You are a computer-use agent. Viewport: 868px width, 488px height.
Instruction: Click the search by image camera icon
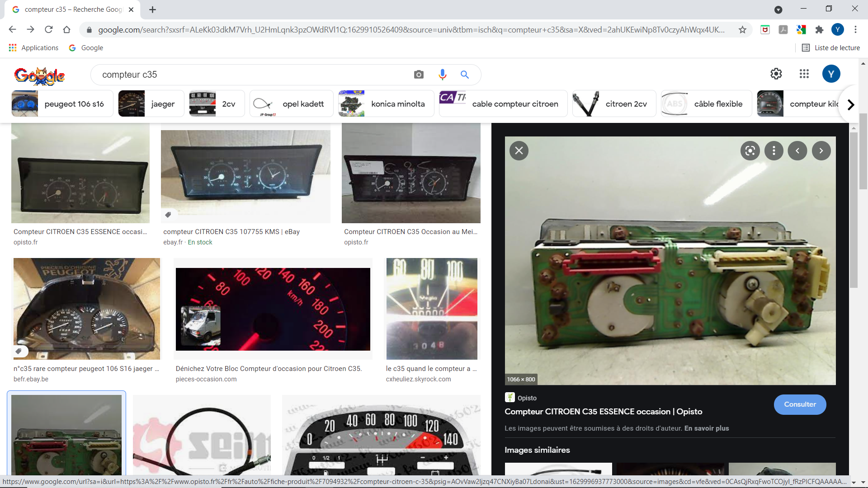[419, 75]
